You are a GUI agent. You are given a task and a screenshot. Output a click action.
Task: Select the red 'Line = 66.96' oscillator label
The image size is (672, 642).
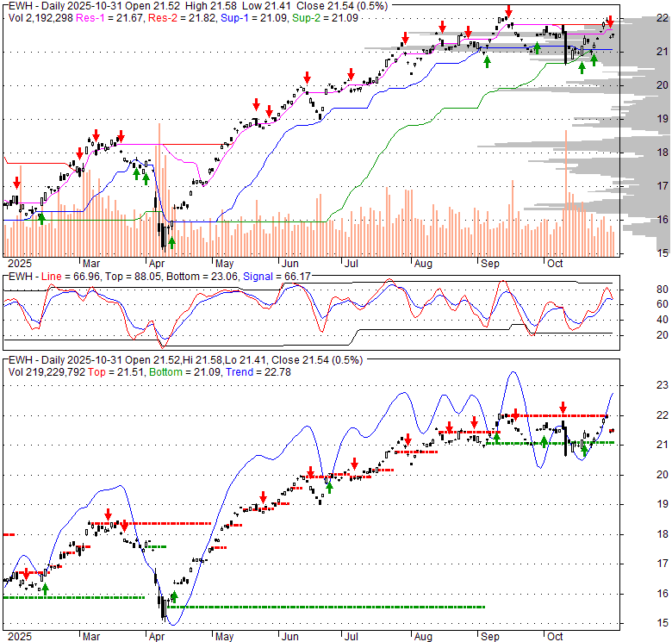coord(71,277)
